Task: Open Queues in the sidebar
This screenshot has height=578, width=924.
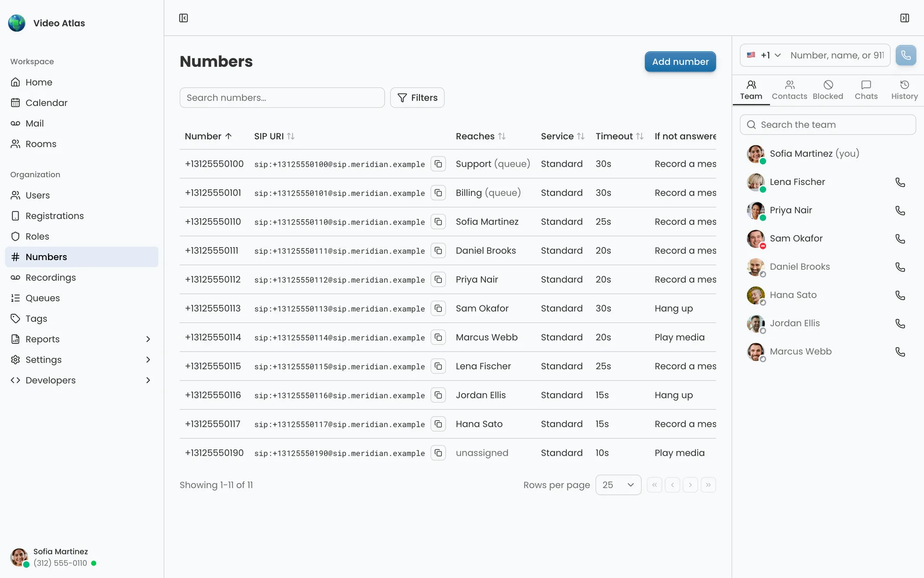Action: click(82, 298)
